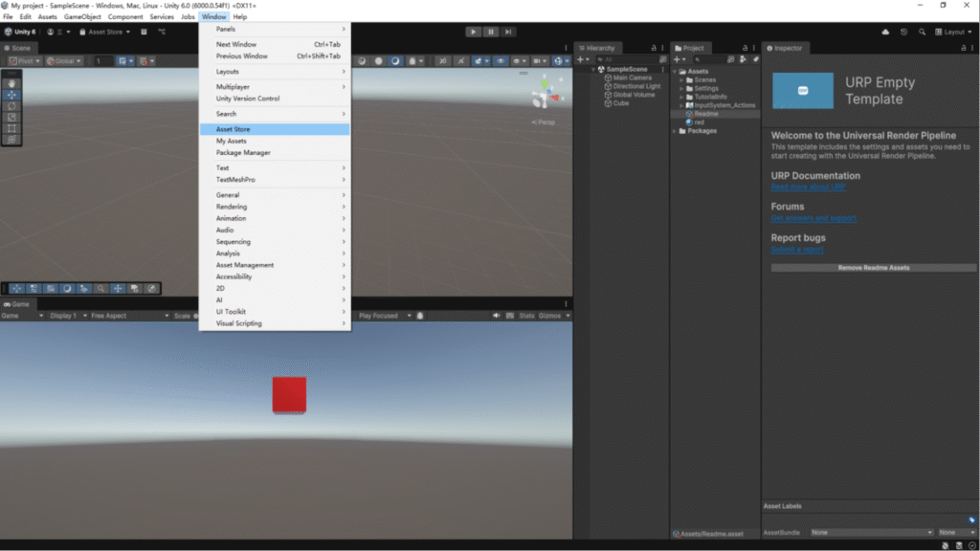This screenshot has width=980, height=551.
Task: Click Remove Readme Assets button
Action: pos(873,268)
